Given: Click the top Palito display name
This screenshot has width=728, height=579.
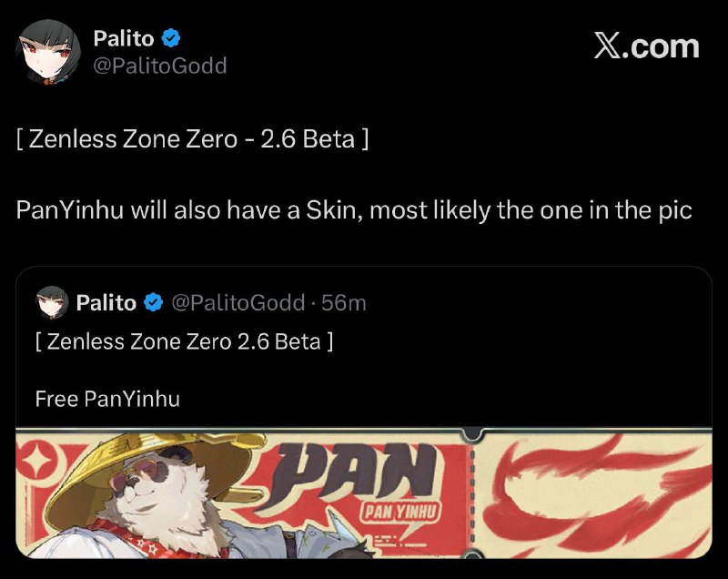Looking at the screenshot, I should [x=124, y=38].
